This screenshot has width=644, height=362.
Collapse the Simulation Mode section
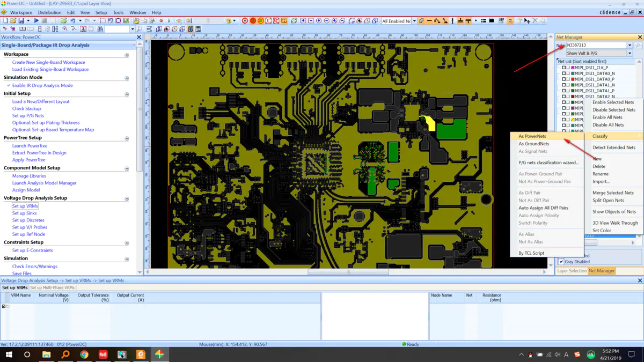coord(127,78)
